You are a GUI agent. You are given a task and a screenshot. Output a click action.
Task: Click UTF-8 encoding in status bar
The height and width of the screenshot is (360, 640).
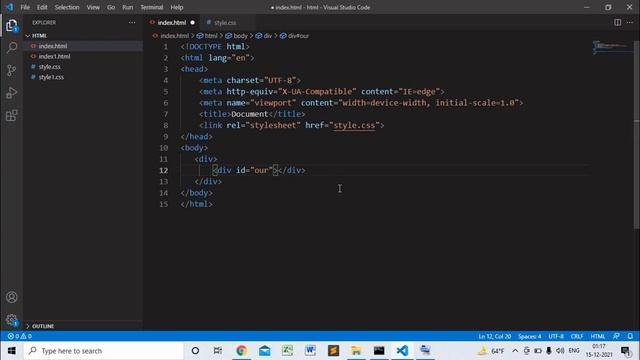coord(556,336)
